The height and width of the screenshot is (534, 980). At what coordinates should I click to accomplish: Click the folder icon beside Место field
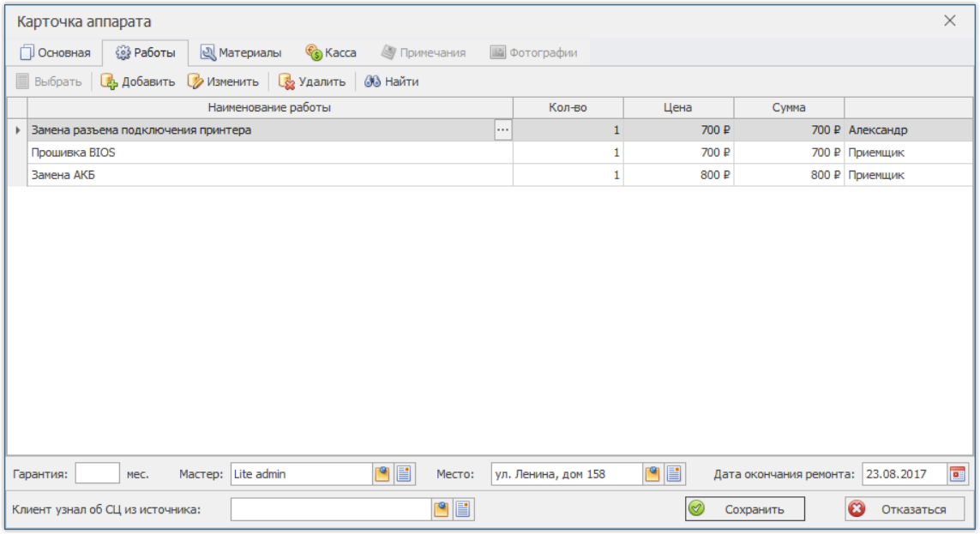tap(652, 474)
